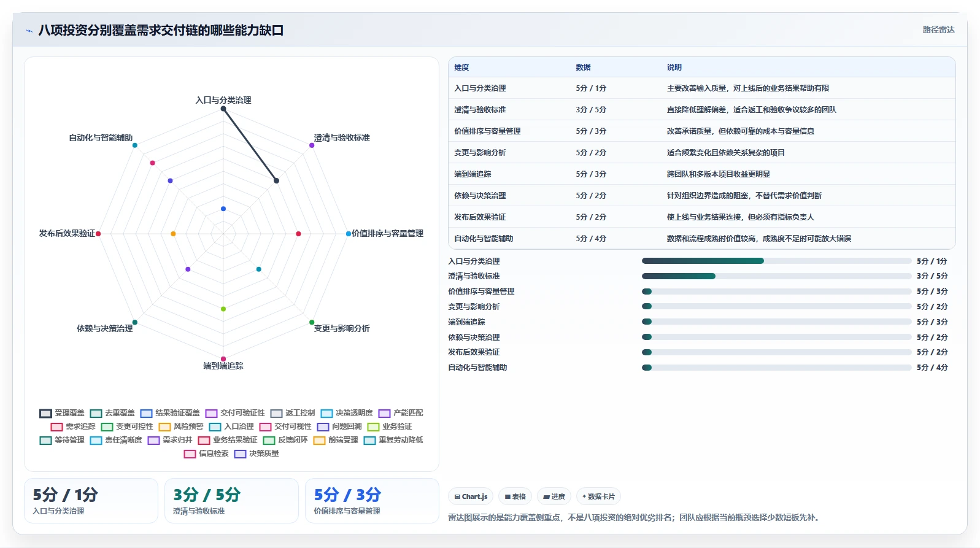Toggle the 决策透明度 legend entry
Screen dimensions: 980x548
pyautogui.click(x=347, y=413)
